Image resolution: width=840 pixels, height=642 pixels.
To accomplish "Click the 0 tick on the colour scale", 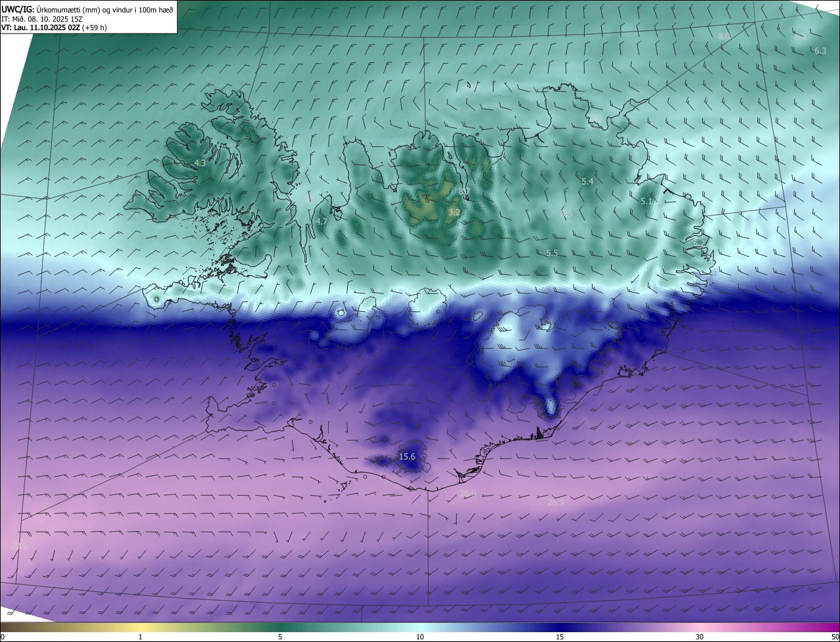I will [3, 637].
